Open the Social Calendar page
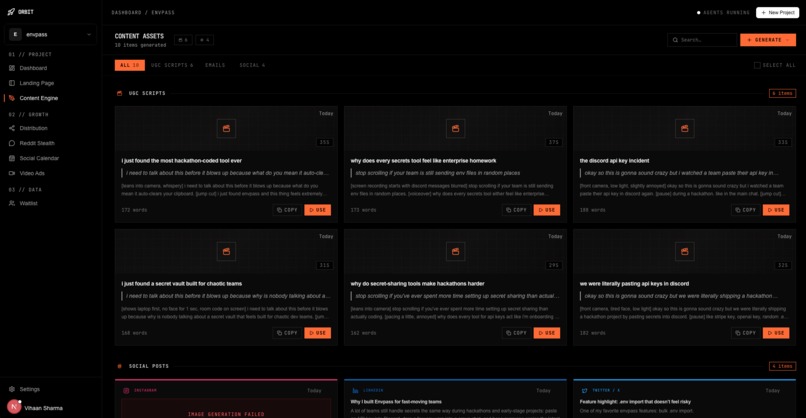 [x=39, y=158]
